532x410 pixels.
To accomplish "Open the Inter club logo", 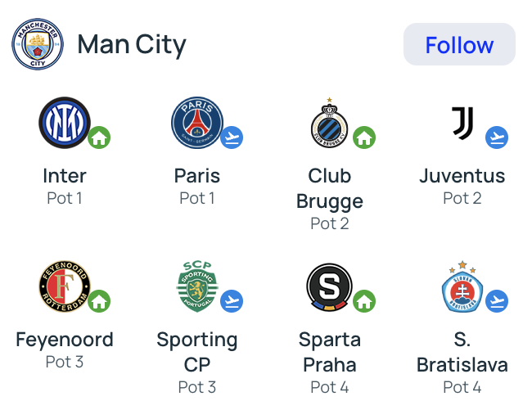I will click(x=64, y=124).
